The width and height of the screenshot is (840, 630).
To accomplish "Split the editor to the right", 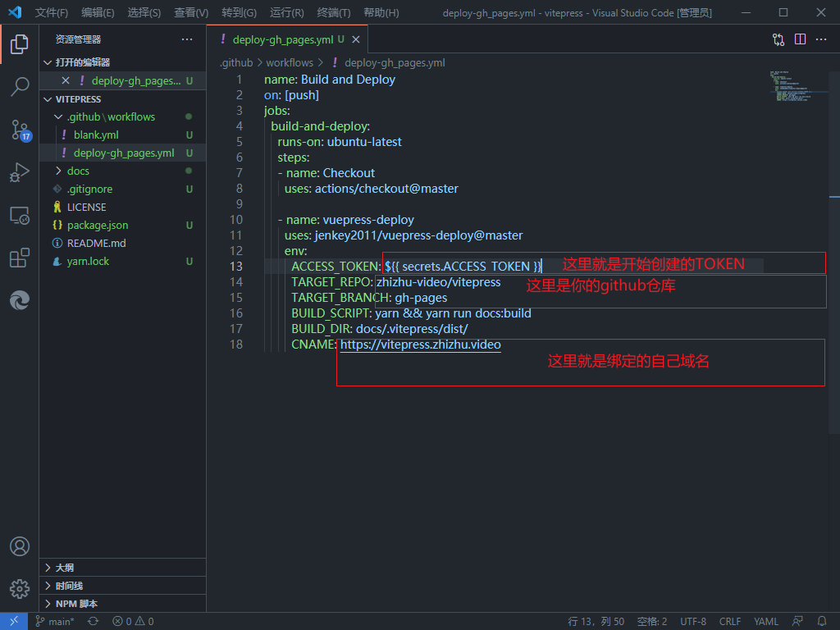I will pyautogui.click(x=800, y=39).
